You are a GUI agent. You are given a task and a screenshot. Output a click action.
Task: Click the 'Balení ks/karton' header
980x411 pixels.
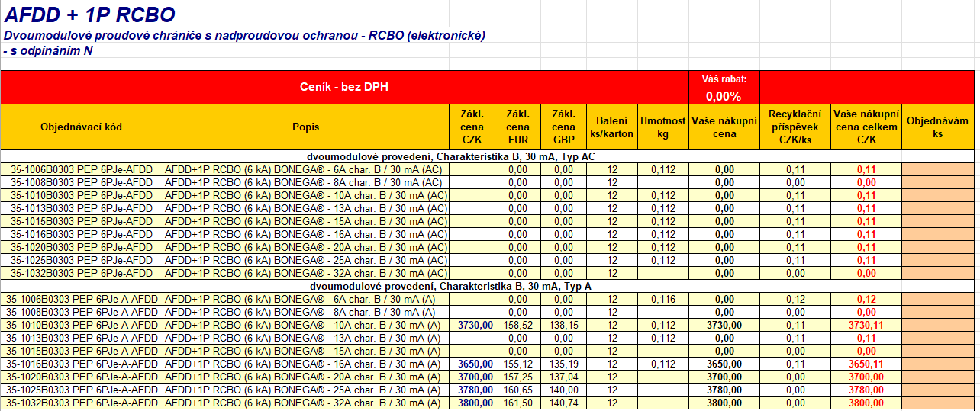click(x=612, y=127)
